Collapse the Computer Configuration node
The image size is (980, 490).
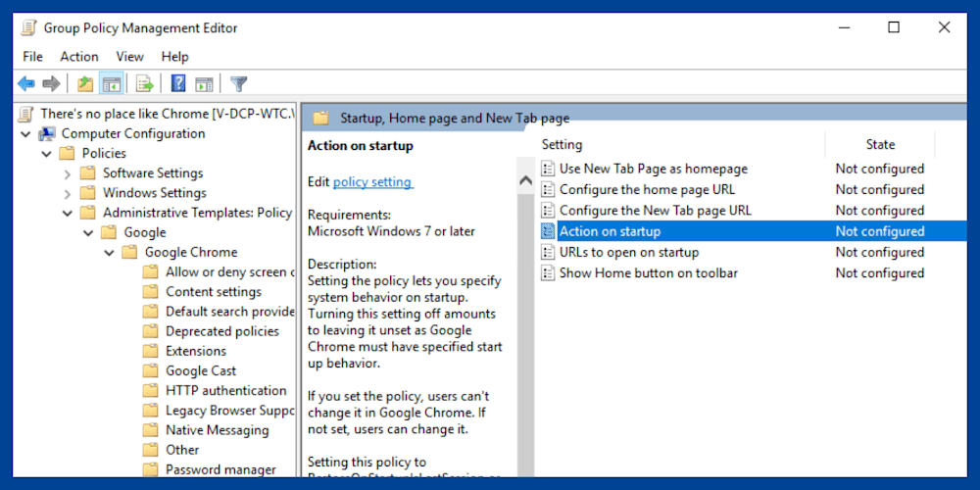[26, 134]
